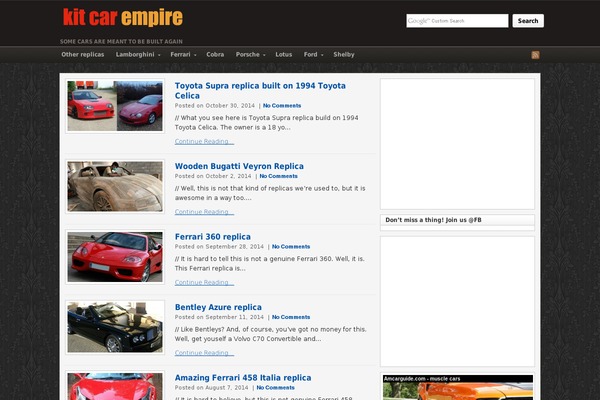Open the RSS feed icon

click(535, 55)
